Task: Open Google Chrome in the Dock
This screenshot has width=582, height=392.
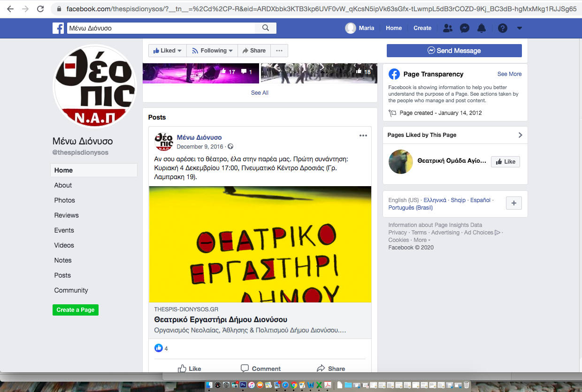Action: click(294, 385)
